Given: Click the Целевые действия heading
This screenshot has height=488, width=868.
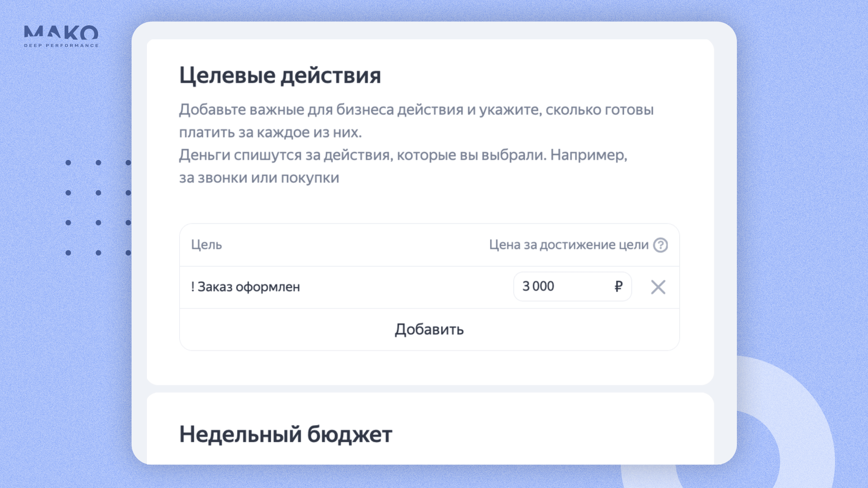Looking at the screenshot, I should 280,75.
